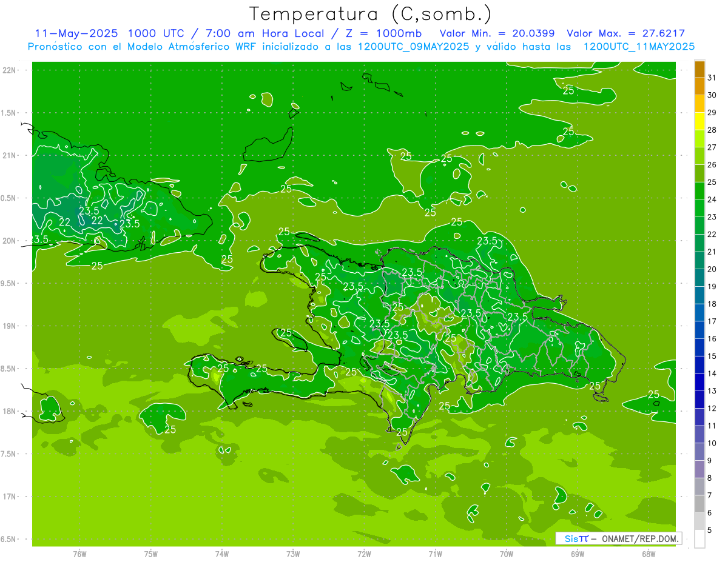Click the "Valor Max. = 27.6217" readout
This screenshot has height=562, width=728.
625,33
